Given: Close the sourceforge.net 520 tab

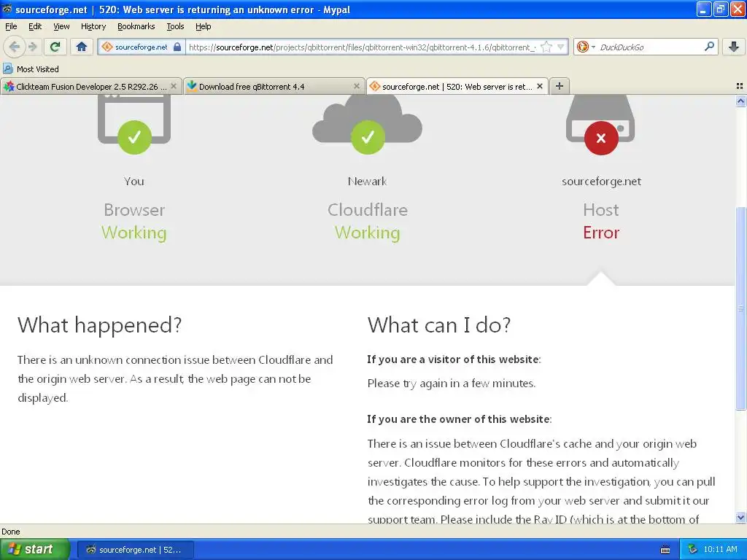Looking at the screenshot, I should point(540,86).
